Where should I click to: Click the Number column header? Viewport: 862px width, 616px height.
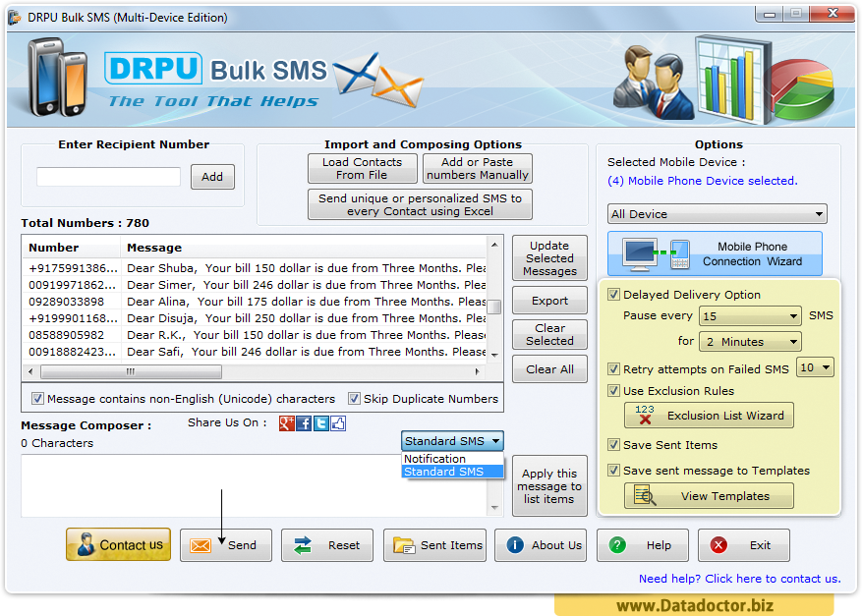[72, 248]
